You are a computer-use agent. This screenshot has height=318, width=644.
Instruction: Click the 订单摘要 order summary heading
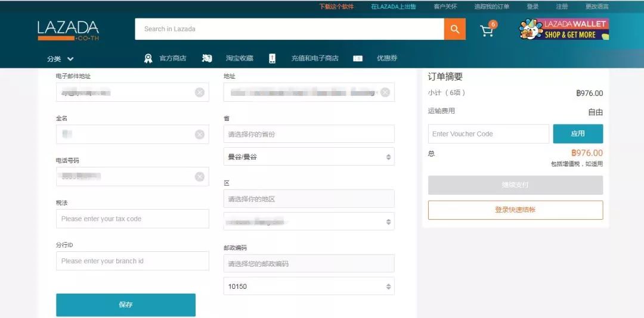point(445,77)
